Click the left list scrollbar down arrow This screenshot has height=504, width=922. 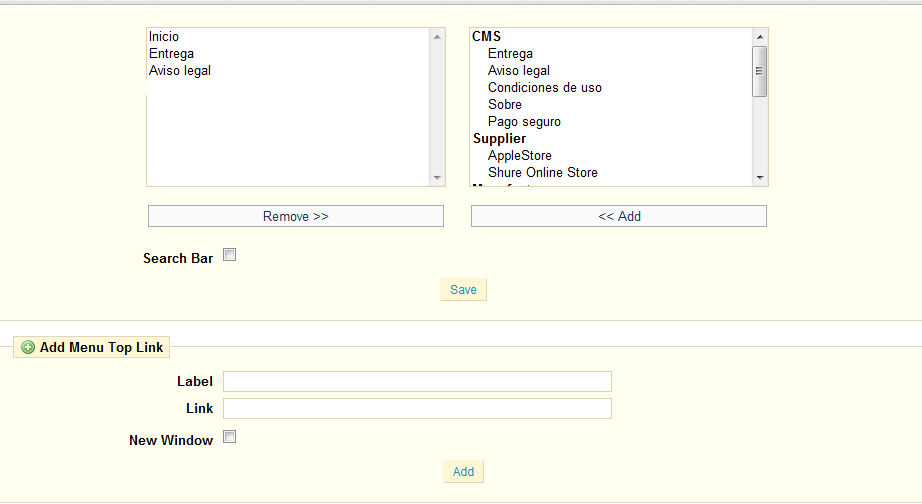tap(437, 178)
